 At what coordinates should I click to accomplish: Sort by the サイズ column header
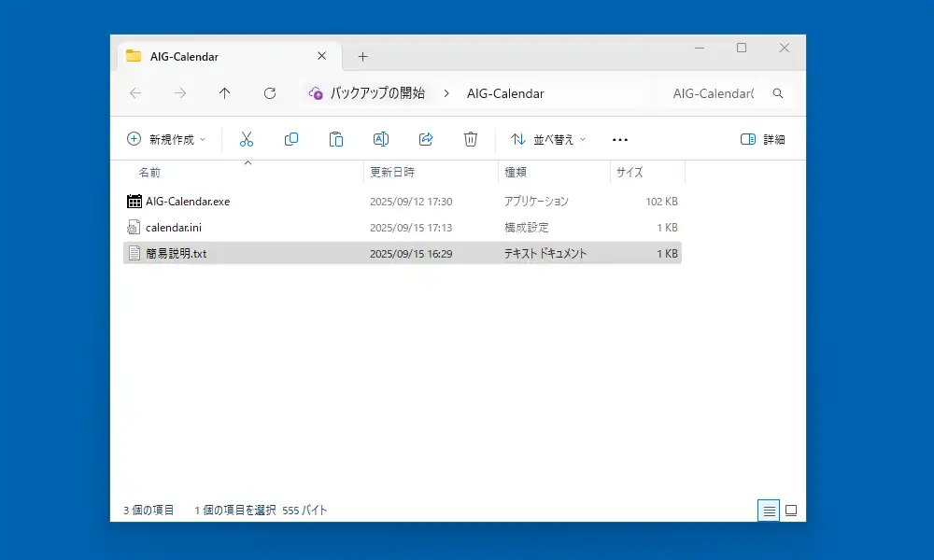coord(630,172)
